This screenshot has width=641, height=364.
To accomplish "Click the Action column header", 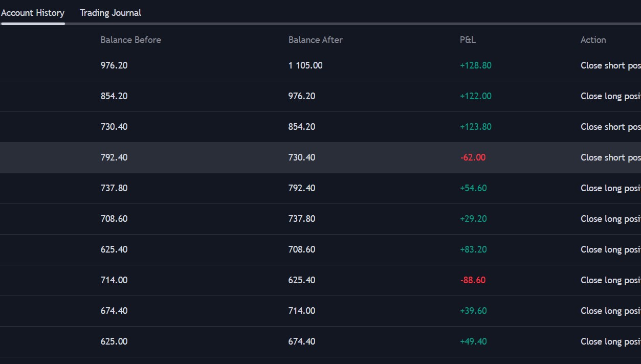I will pos(593,40).
